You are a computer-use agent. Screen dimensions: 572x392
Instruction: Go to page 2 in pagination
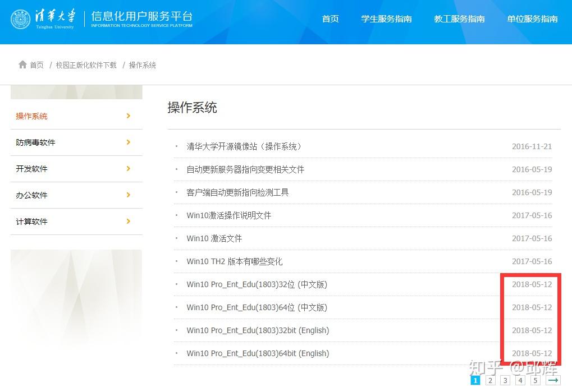pyautogui.click(x=490, y=380)
